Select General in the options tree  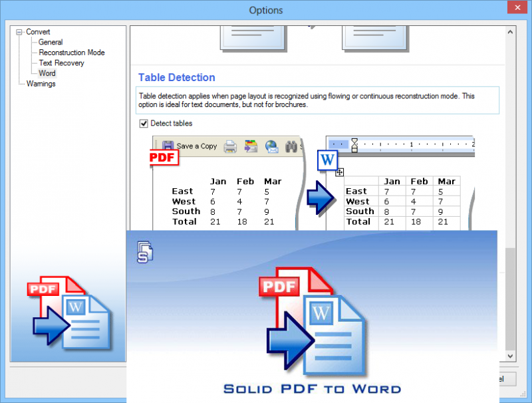(x=51, y=42)
